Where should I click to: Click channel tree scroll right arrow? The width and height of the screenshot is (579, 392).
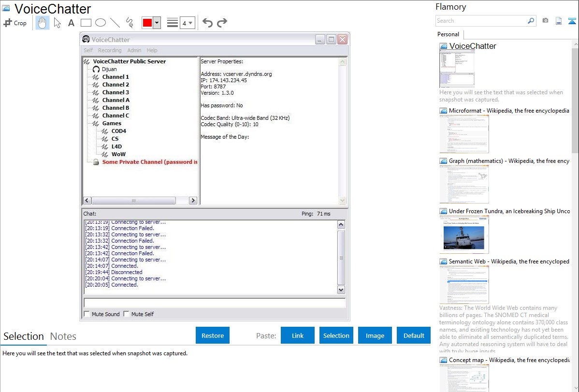(x=193, y=200)
